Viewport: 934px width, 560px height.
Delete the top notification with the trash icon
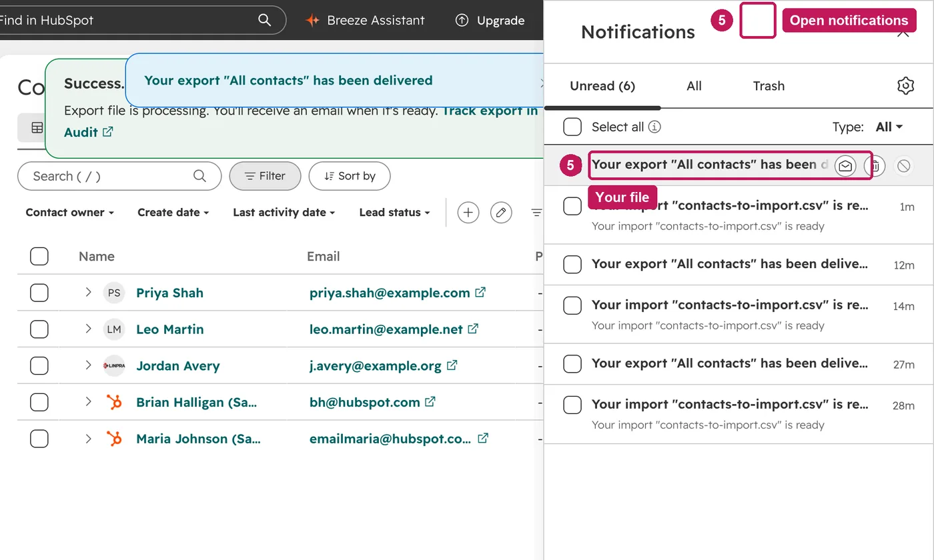coord(875,165)
